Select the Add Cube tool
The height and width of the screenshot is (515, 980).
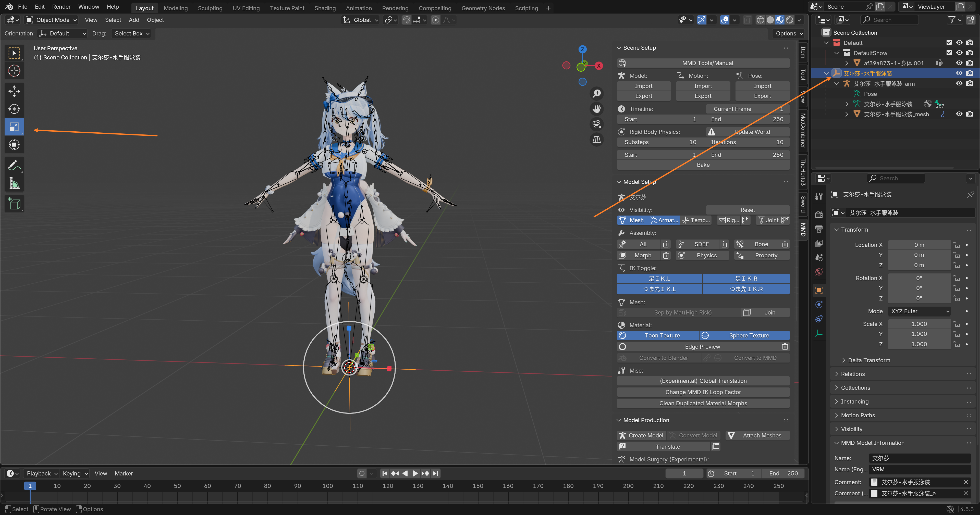[14, 204]
